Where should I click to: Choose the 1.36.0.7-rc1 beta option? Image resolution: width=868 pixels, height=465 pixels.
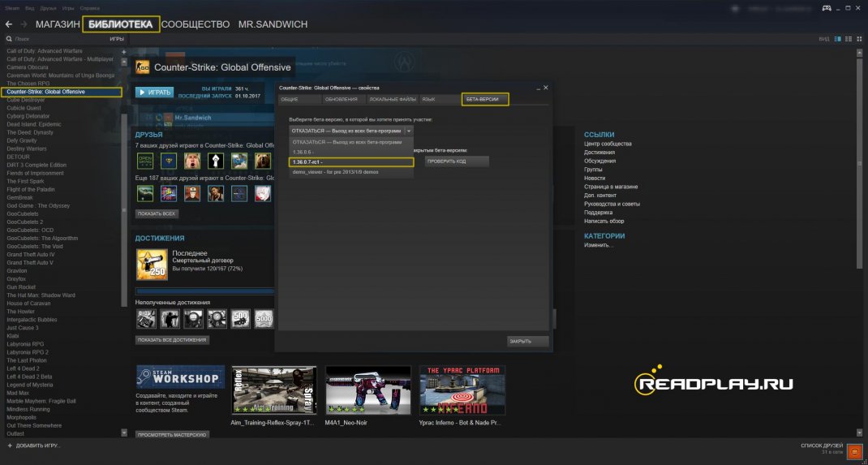coord(351,161)
